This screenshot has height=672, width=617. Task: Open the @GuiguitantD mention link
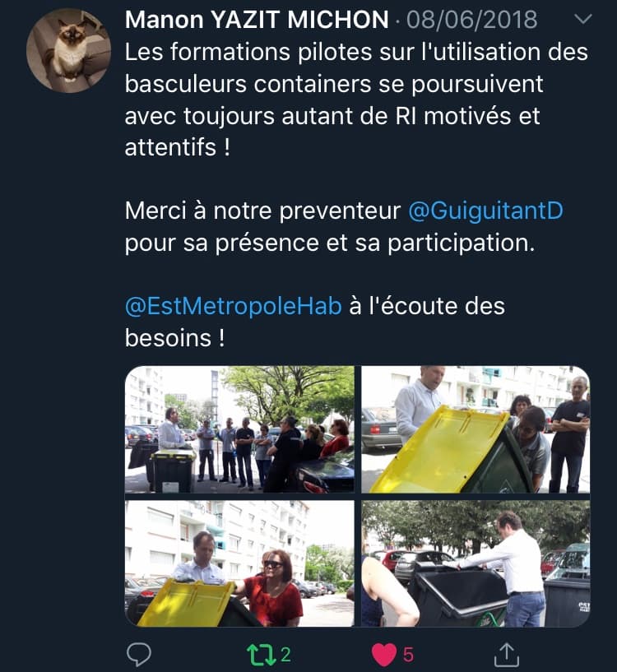[485, 211]
